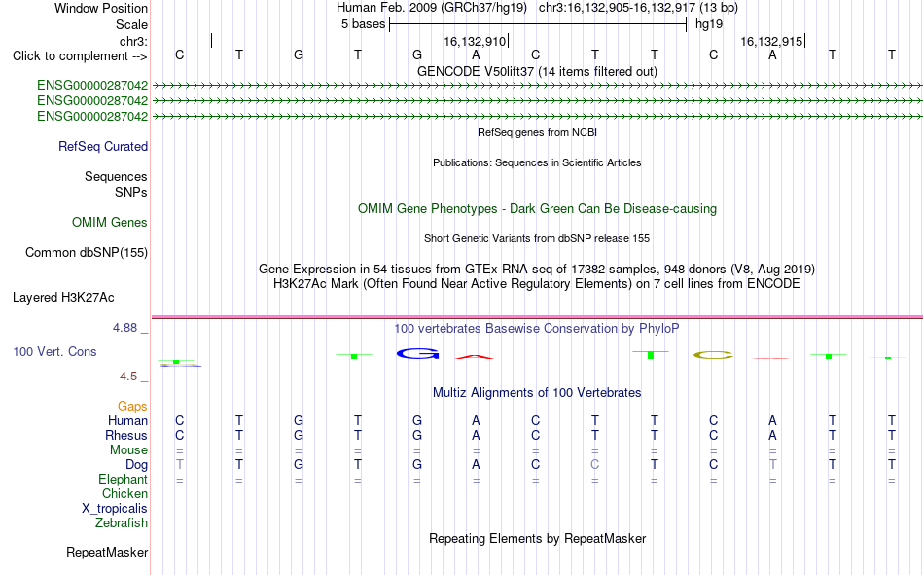Click the GENCODE V50lift37 track title
The width and height of the screenshot is (924, 575).
[537, 71]
